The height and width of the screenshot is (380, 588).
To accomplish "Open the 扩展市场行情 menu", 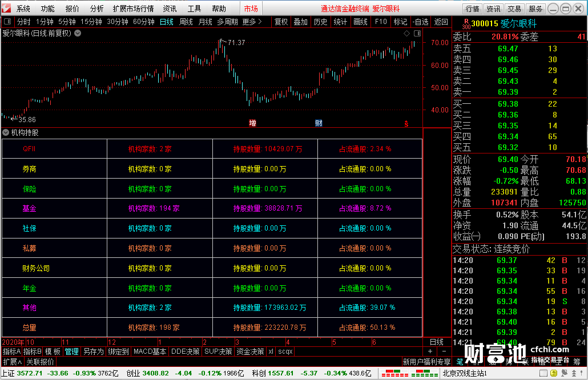I will (133, 9).
